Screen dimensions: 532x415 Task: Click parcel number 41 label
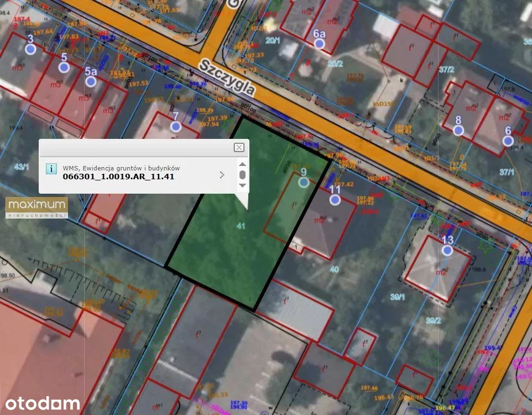[241, 226]
